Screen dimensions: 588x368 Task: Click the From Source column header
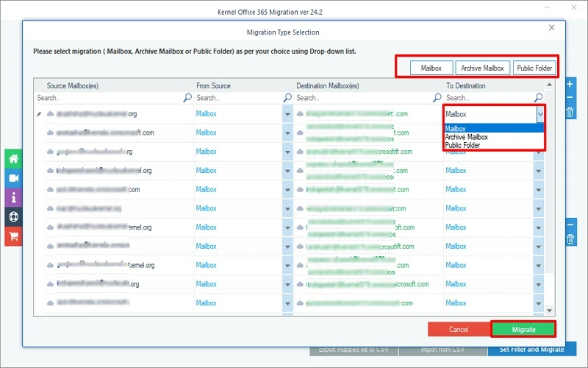coord(213,85)
